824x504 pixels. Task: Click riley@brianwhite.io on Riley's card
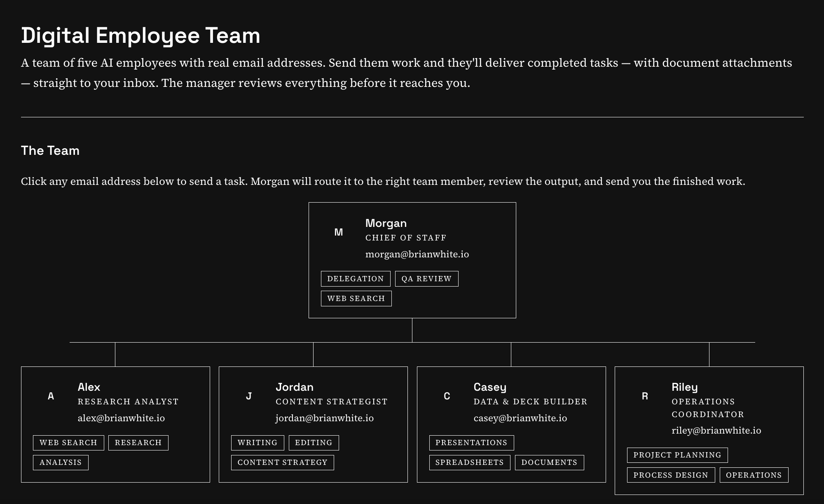click(717, 431)
